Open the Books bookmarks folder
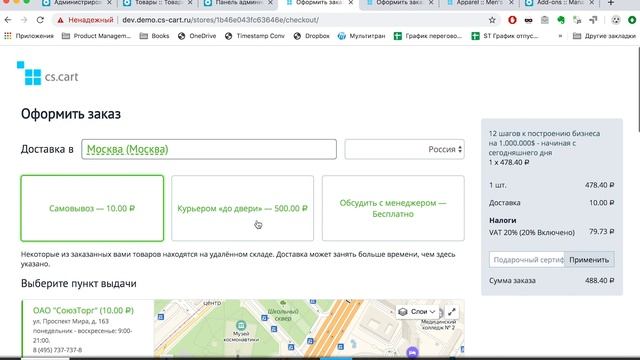 pos(154,36)
